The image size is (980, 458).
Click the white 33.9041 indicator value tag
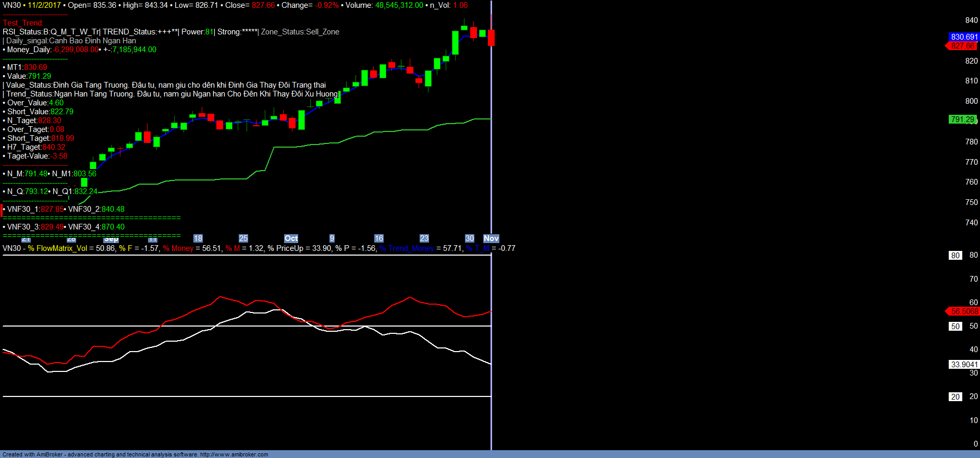coord(964,365)
